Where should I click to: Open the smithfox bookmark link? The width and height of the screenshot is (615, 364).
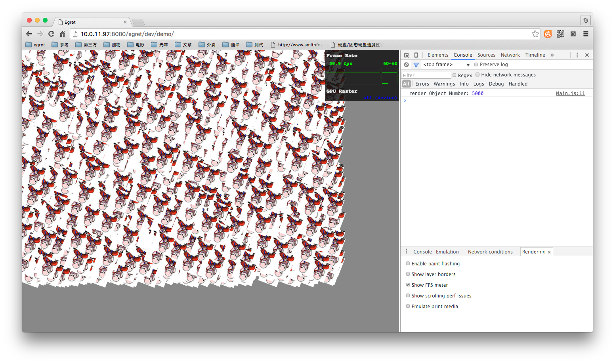coord(297,45)
